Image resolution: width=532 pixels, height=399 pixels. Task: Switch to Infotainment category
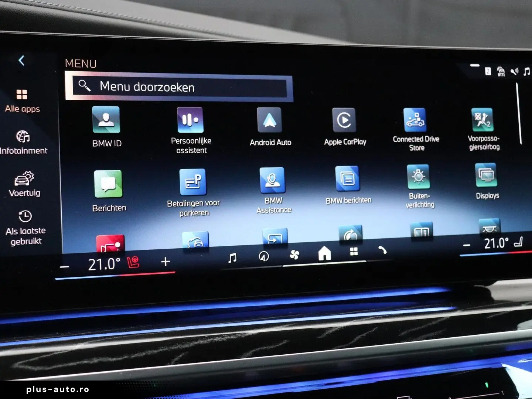(x=23, y=142)
